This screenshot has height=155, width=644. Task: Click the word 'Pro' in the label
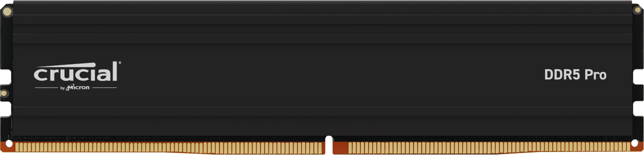pyautogui.click(x=595, y=75)
